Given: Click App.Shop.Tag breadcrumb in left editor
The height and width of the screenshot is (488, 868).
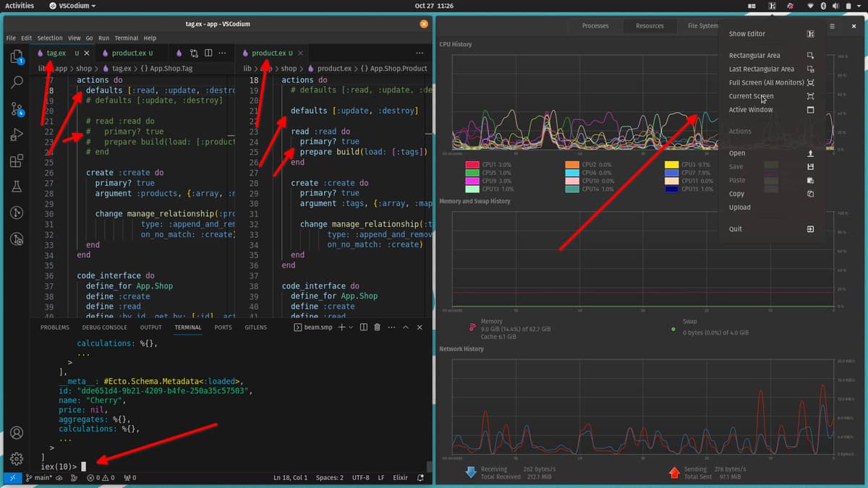Looking at the screenshot, I should coord(165,68).
